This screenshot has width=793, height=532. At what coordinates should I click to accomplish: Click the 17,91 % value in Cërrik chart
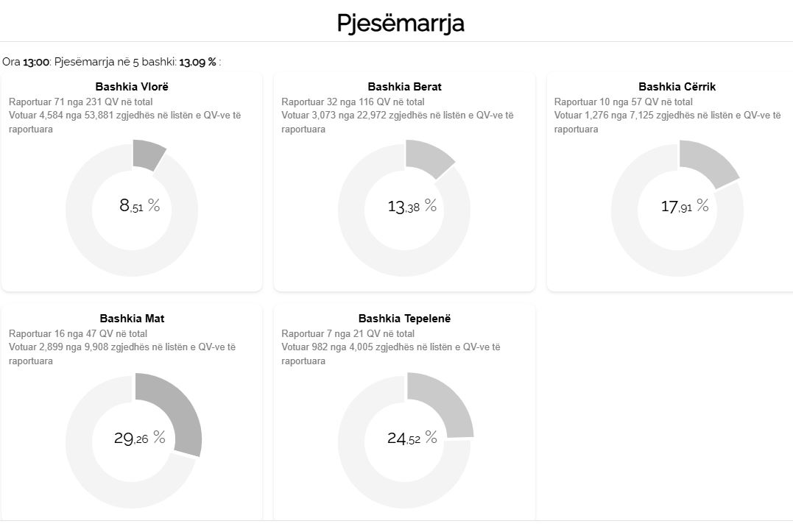click(684, 207)
